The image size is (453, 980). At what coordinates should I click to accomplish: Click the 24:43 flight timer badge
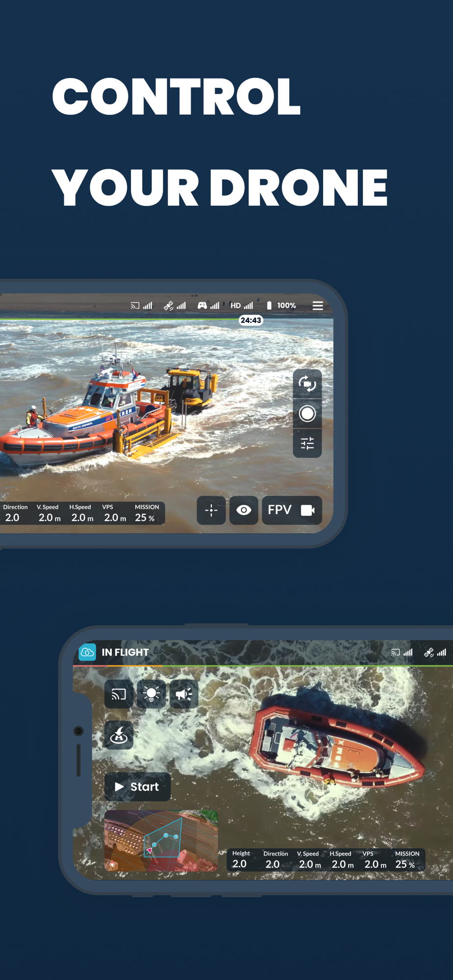tap(251, 320)
